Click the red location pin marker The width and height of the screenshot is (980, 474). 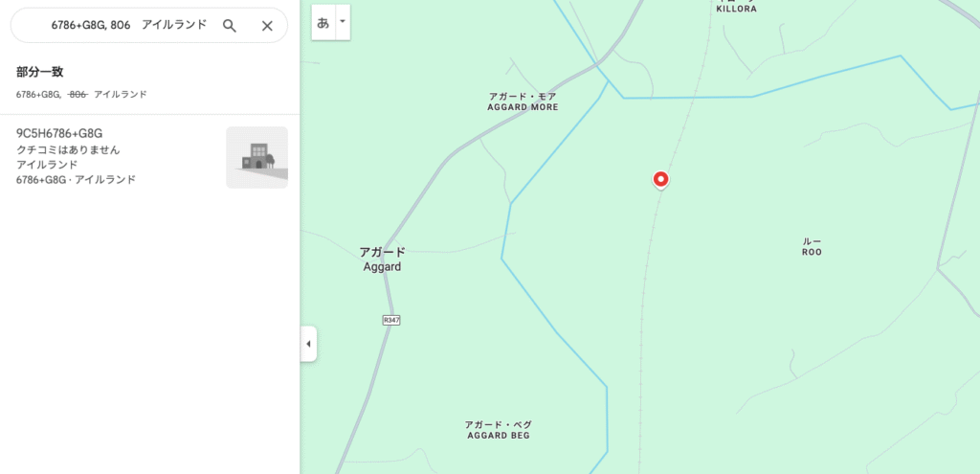(660, 180)
